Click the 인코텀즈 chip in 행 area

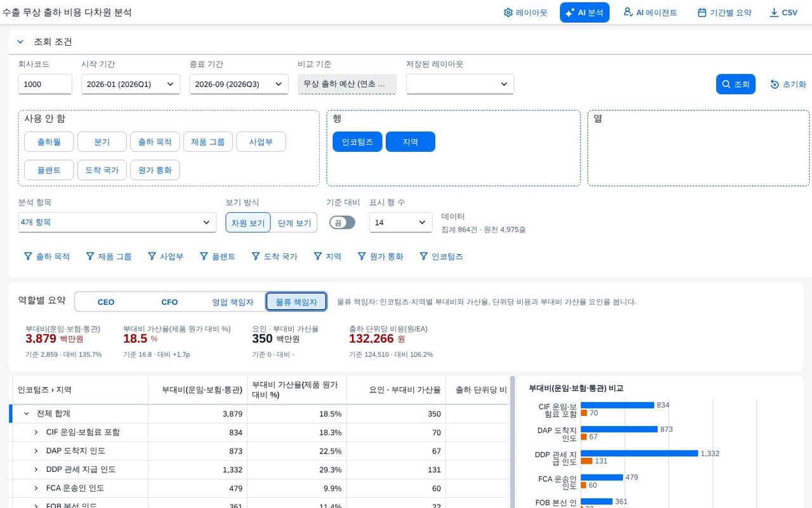pyautogui.click(x=357, y=142)
